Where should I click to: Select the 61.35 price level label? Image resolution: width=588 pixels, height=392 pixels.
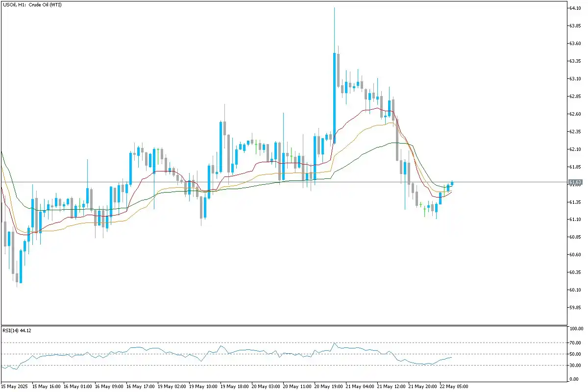point(575,202)
